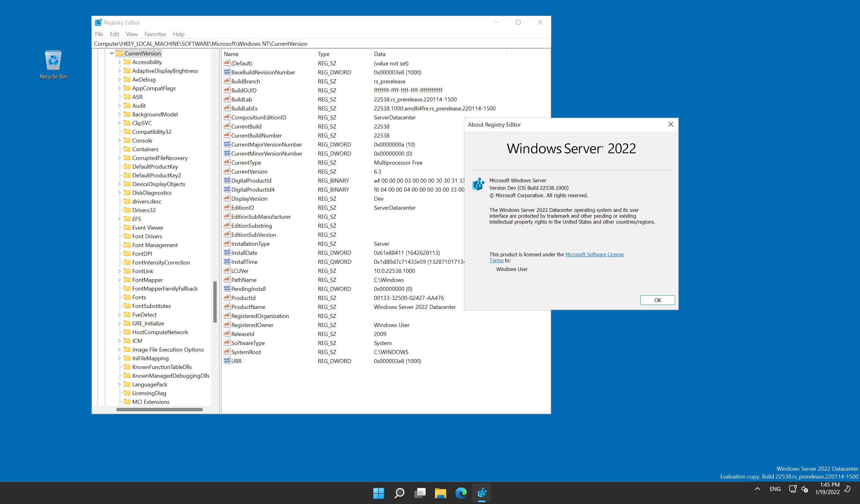Click the DigitalProductId binary value icon

click(227, 180)
